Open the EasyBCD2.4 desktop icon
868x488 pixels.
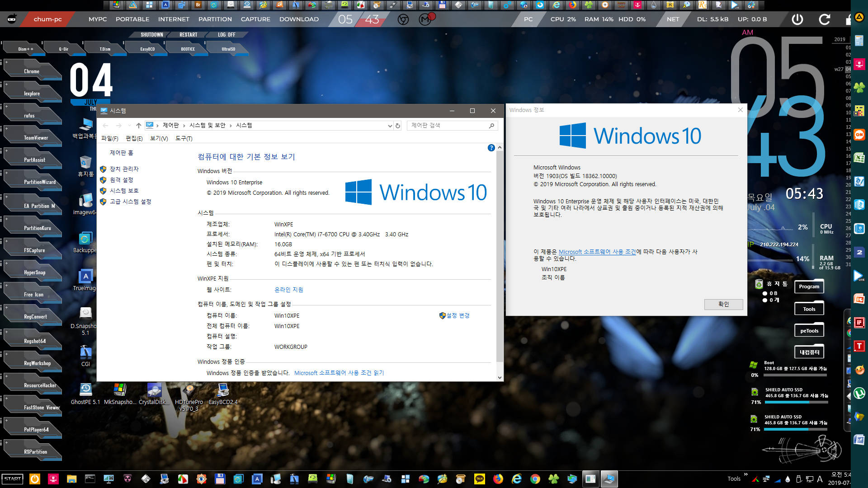[223, 394]
